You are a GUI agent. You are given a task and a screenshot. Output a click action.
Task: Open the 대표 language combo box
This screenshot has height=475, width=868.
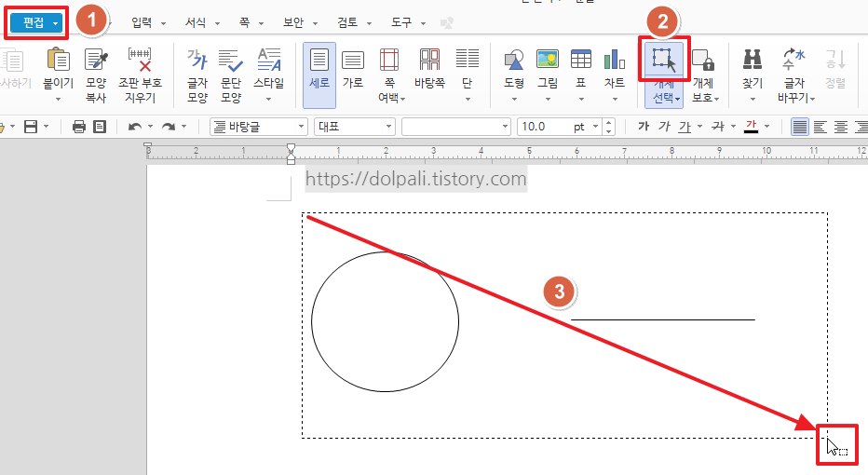click(x=354, y=127)
